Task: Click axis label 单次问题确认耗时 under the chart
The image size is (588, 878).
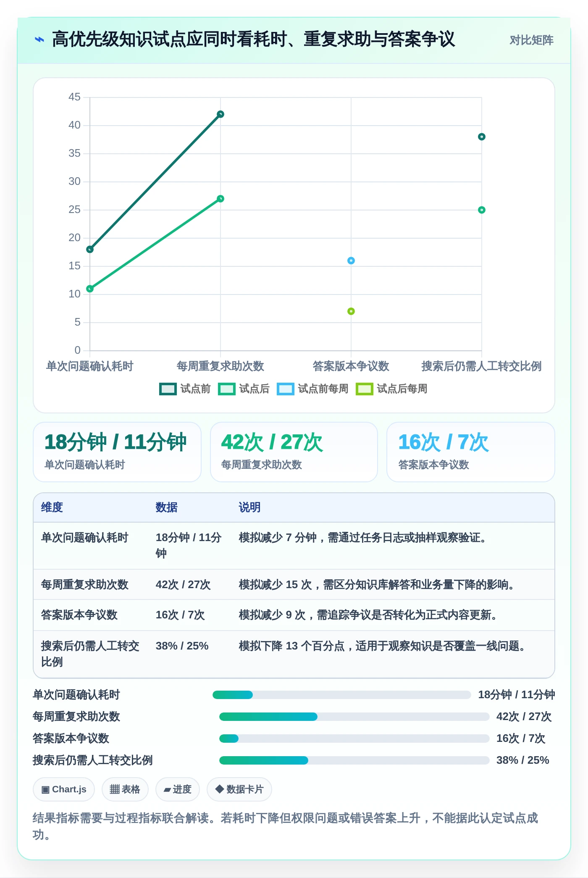Action: tap(90, 366)
